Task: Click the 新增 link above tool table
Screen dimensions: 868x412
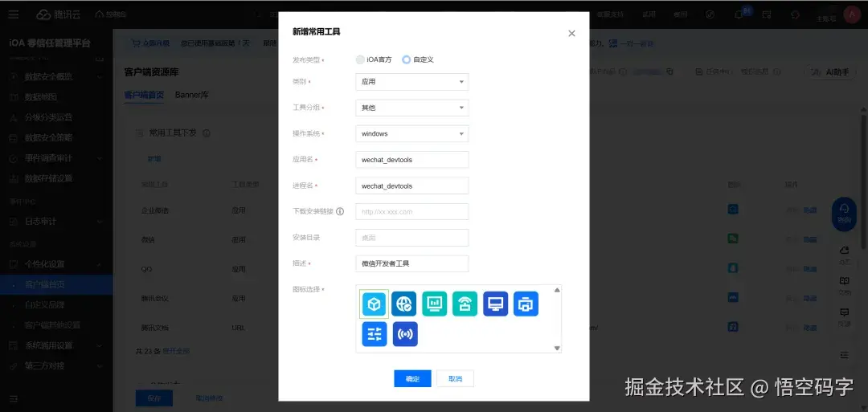Action: tap(154, 159)
